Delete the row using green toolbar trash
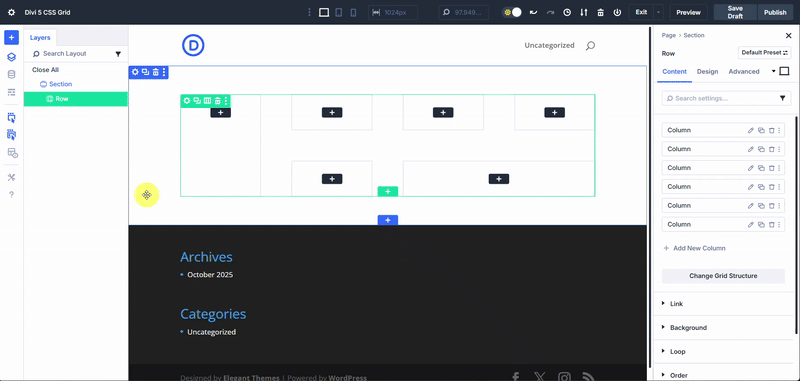The width and height of the screenshot is (800, 381). tap(217, 101)
